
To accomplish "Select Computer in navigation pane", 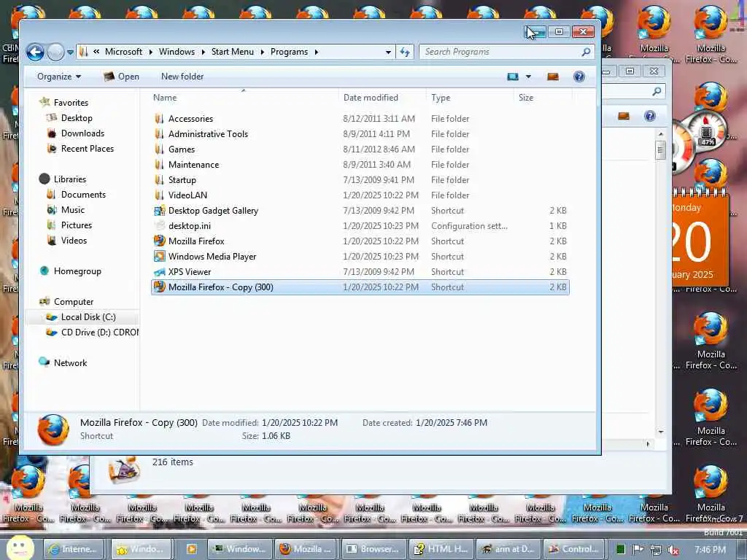I will [x=74, y=301].
